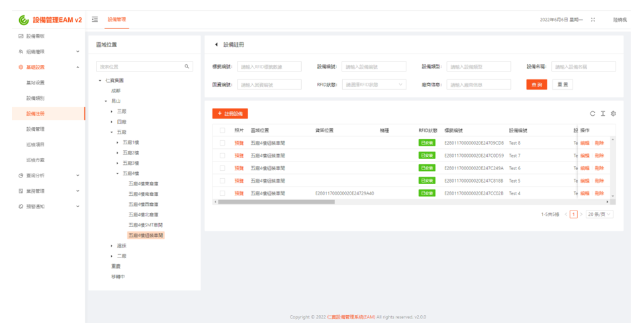Viewport: 644px width, 327px height.
Task: Click the 設備名稱 input field
Action: click(583, 66)
